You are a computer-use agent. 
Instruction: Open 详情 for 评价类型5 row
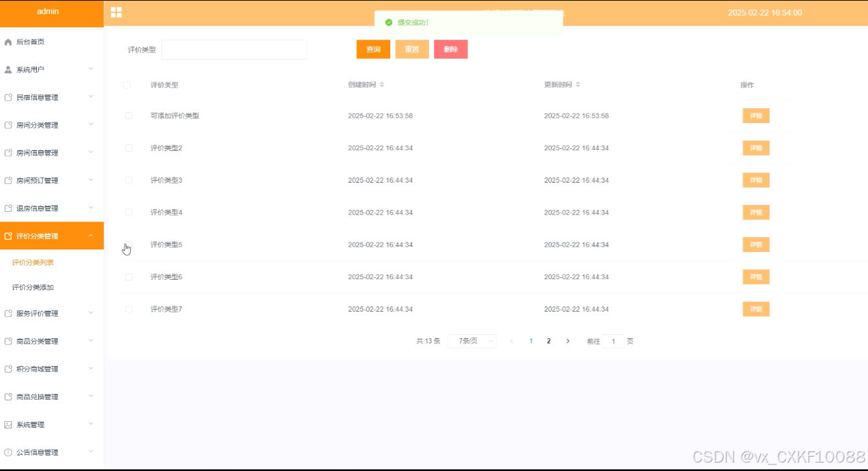756,245
